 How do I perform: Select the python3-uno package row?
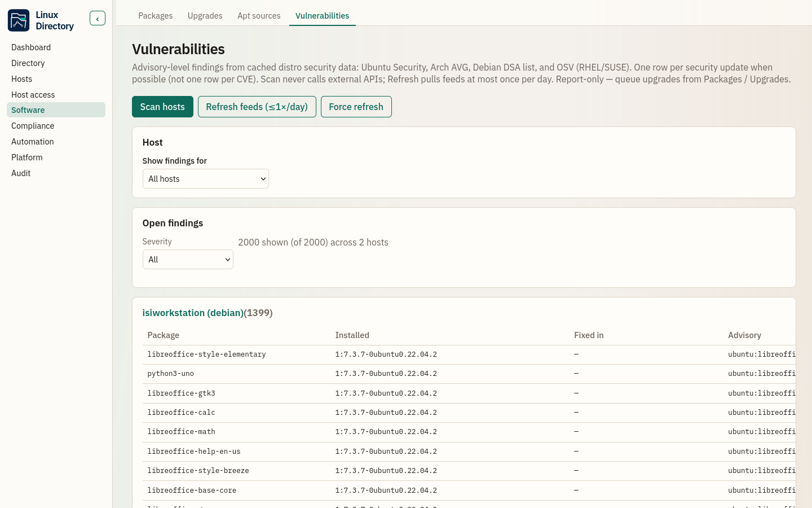click(x=469, y=374)
